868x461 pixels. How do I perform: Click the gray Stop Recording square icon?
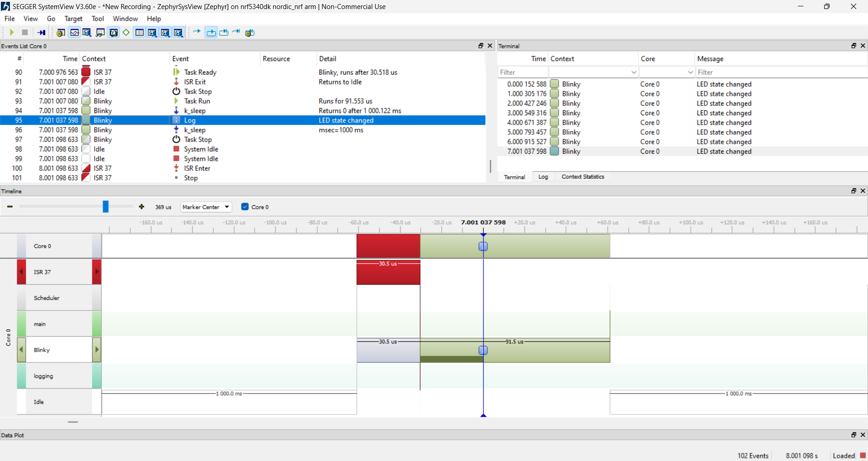25,33
